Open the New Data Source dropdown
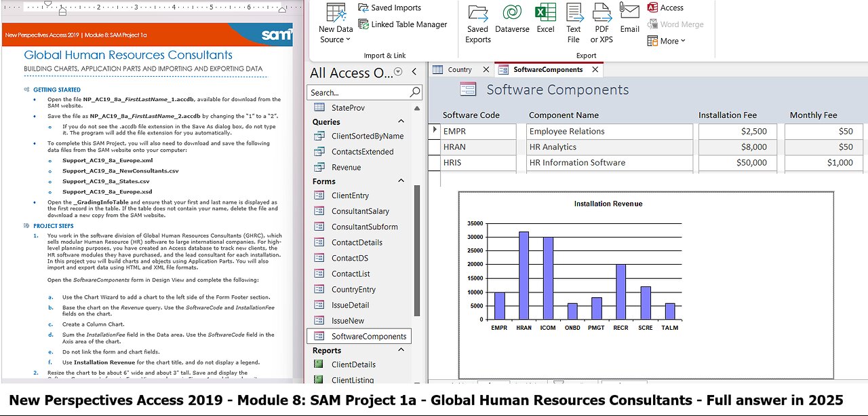This screenshot has width=868, height=416. 336,23
